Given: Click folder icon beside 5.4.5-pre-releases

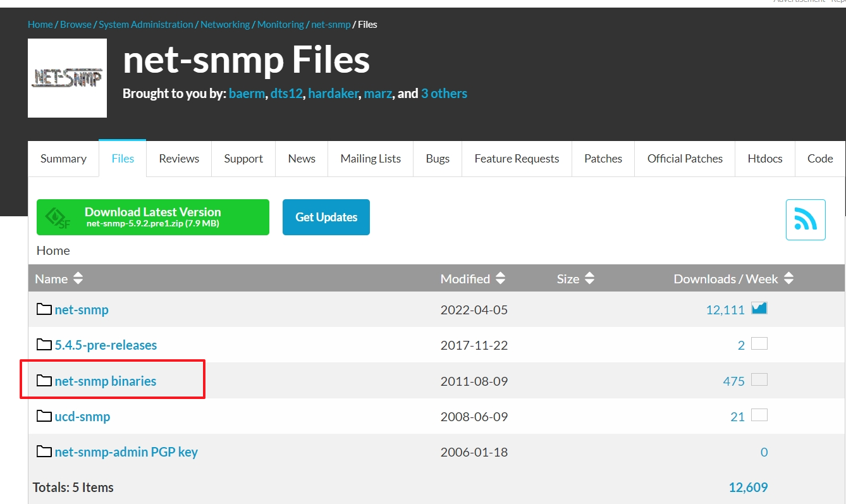Looking at the screenshot, I should (44, 345).
